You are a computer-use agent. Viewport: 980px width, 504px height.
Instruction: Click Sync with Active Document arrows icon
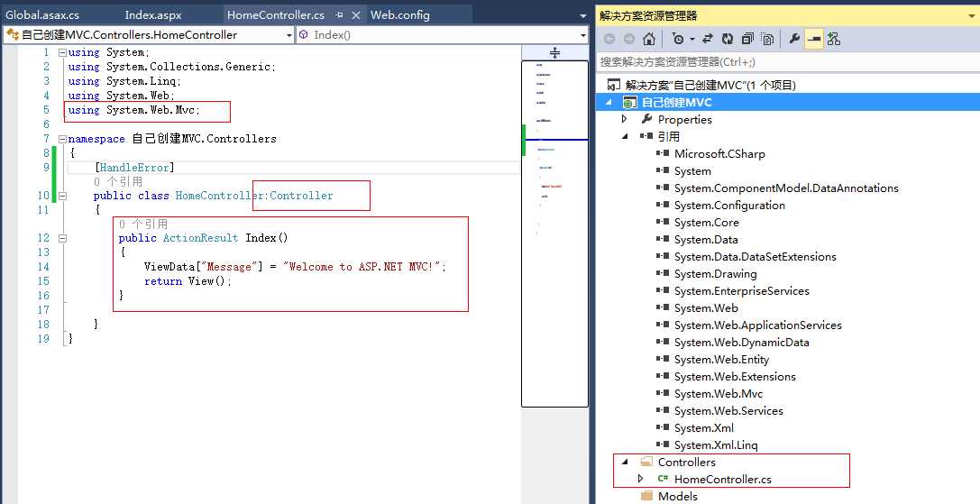coord(708,39)
